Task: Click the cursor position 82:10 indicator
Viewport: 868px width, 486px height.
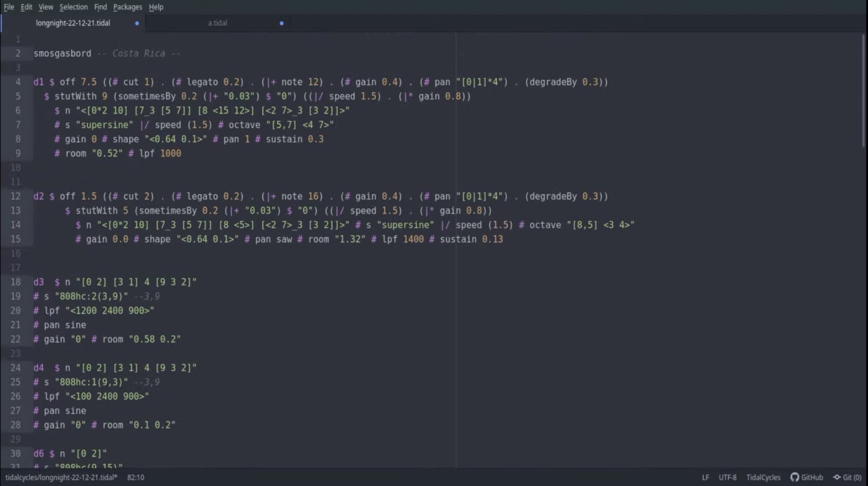Action: (x=136, y=477)
